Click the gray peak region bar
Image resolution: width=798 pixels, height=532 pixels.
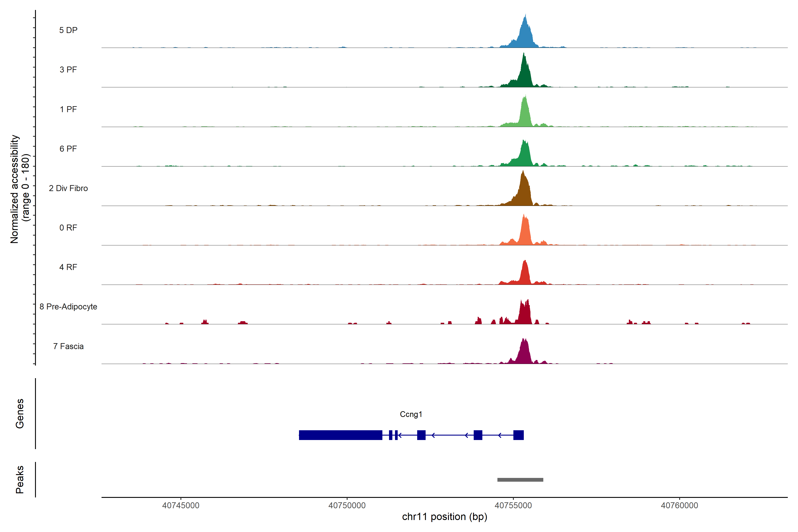pyautogui.click(x=520, y=480)
